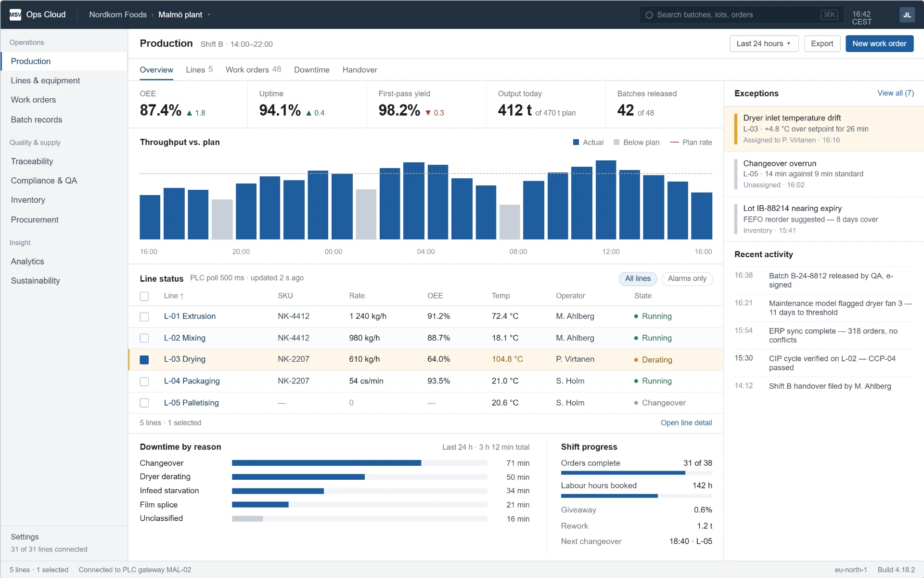Click the Plan rate legend line
This screenshot has height=578, width=924.
click(x=674, y=142)
